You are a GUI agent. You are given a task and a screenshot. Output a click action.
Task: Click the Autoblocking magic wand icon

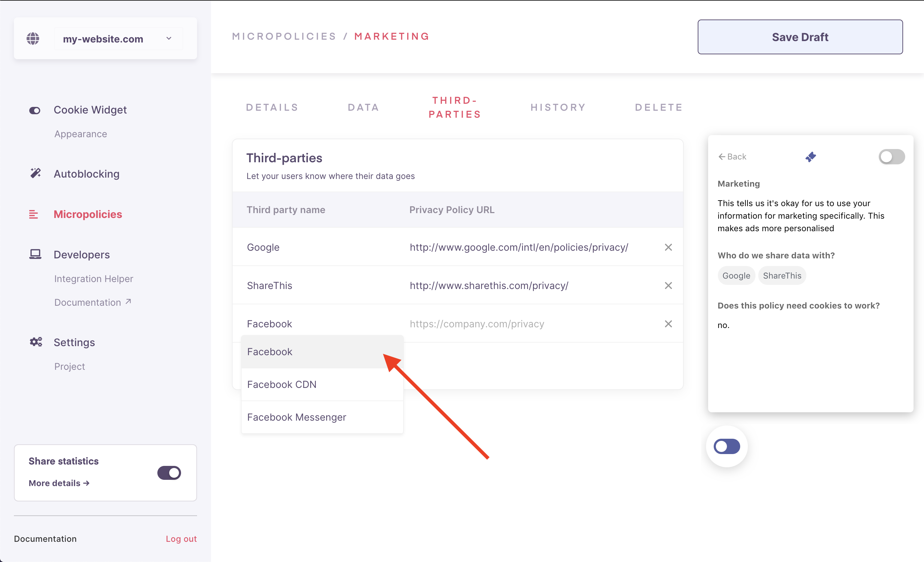[35, 173]
